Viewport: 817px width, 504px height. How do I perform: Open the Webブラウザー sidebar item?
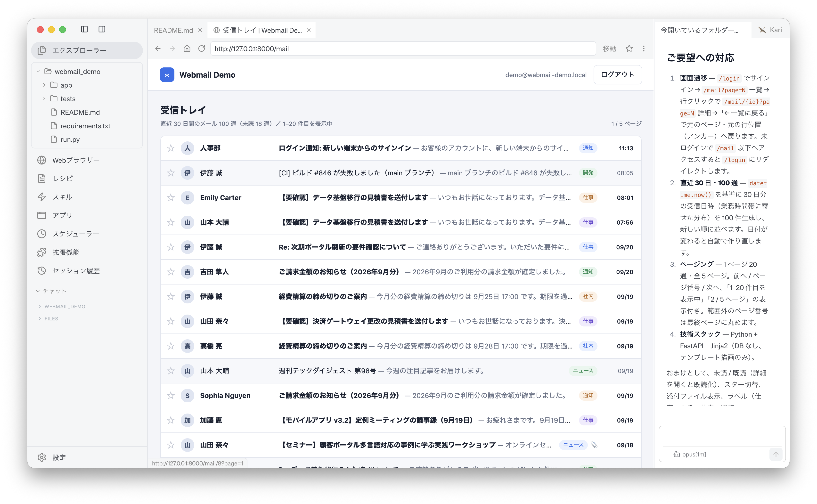pyautogui.click(x=87, y=160)
